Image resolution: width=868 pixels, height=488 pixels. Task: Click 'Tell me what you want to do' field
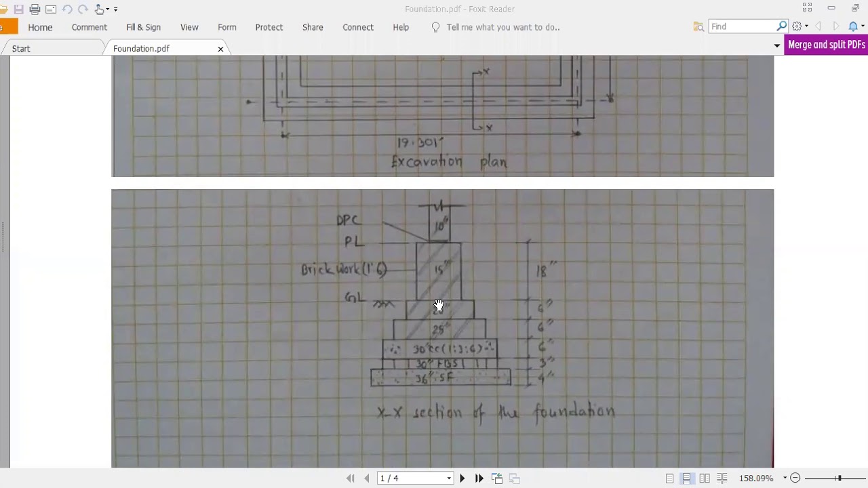tap(503, 27)
